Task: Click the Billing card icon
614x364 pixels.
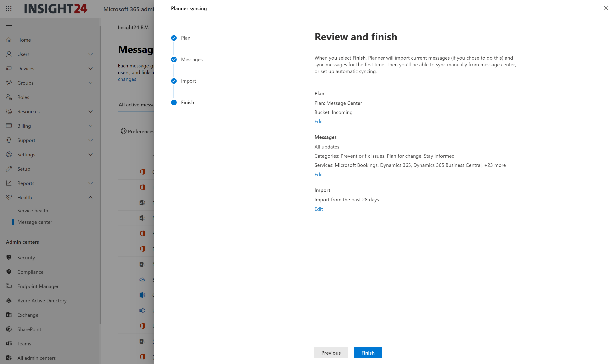Action: 9,126
